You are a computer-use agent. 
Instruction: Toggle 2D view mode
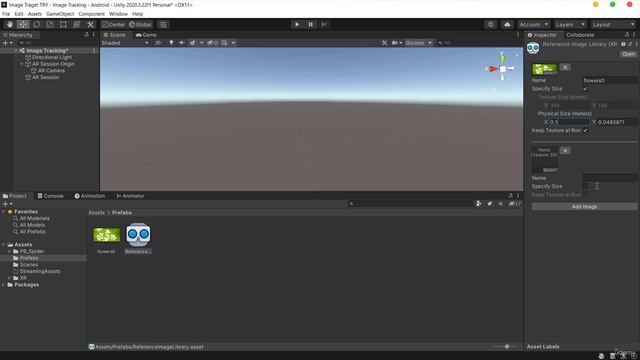coord(158,43)
